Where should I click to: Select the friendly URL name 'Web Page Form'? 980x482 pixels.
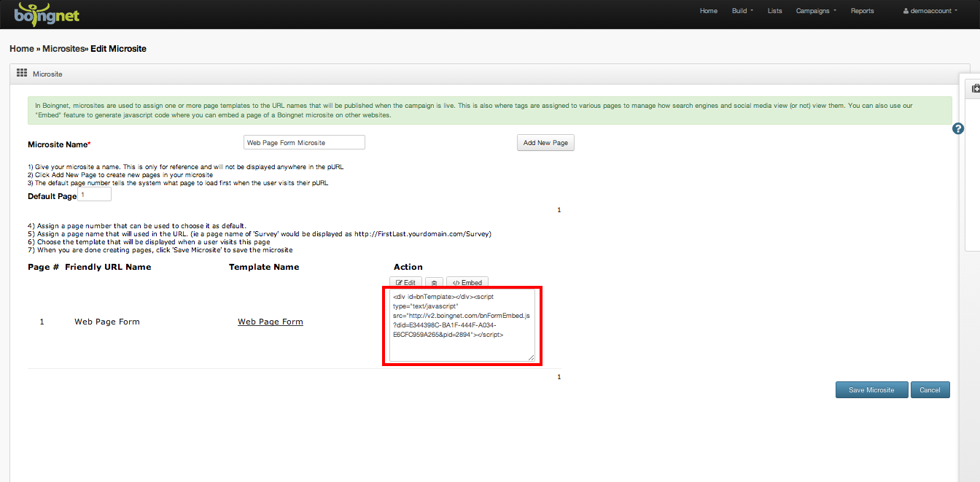coord(107,322)
